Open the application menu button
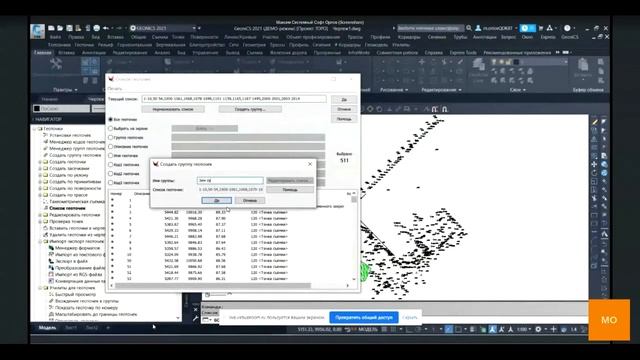Image resolution: width=640 pixels, height=360 pixels. point(38,31)
